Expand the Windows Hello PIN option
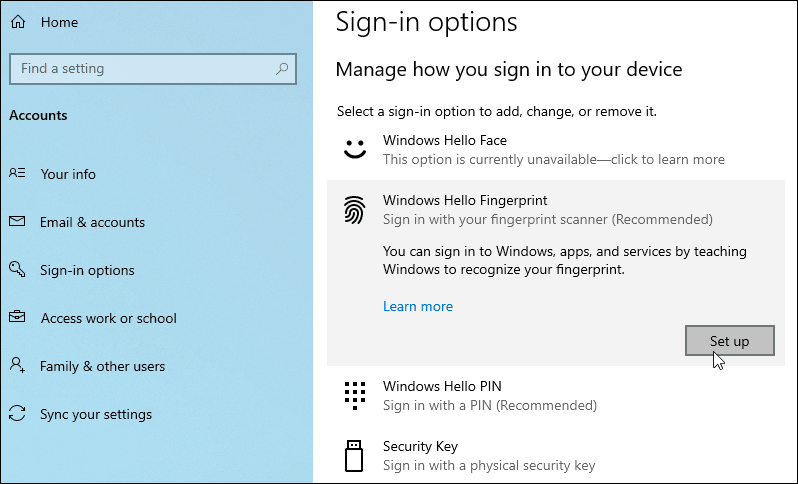Screen dimensions: 798x484 (556, 396)
